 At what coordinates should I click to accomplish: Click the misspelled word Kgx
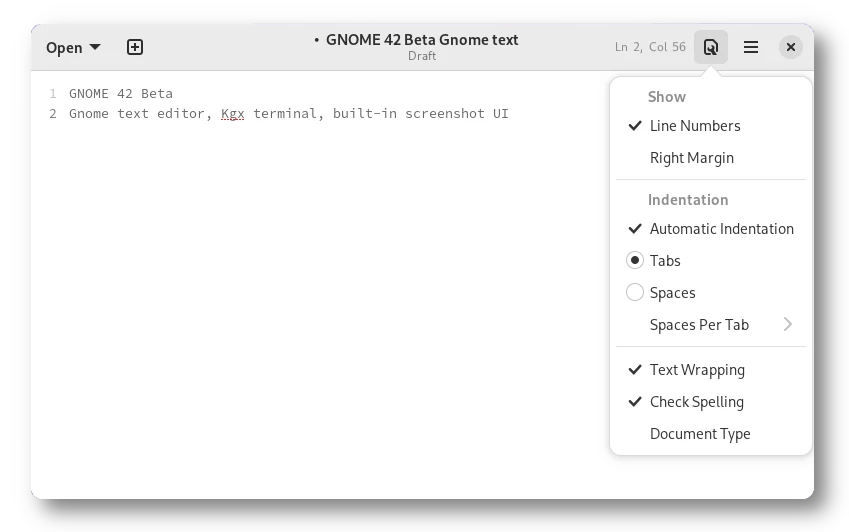[x=233, y=114]
